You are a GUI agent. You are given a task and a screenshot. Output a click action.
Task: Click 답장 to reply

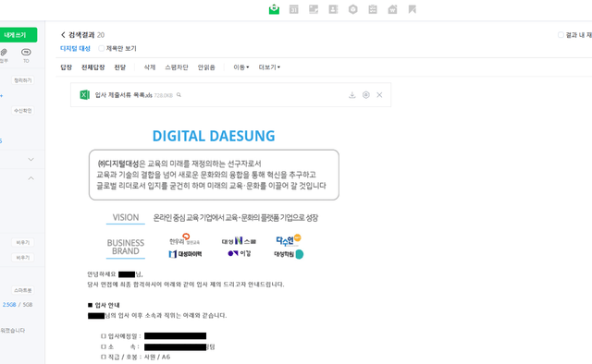pyautogui.click(x=66, y=67)
